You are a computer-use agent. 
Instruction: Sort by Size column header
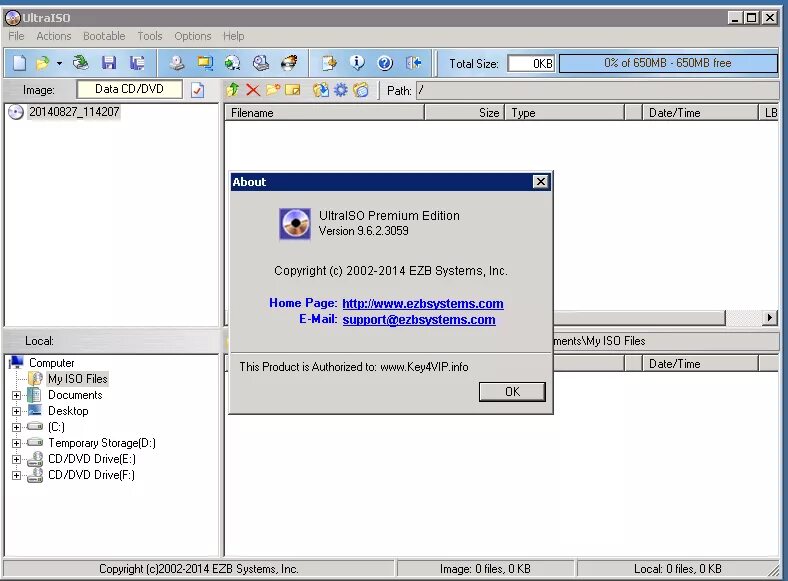(x=464, y=113)
